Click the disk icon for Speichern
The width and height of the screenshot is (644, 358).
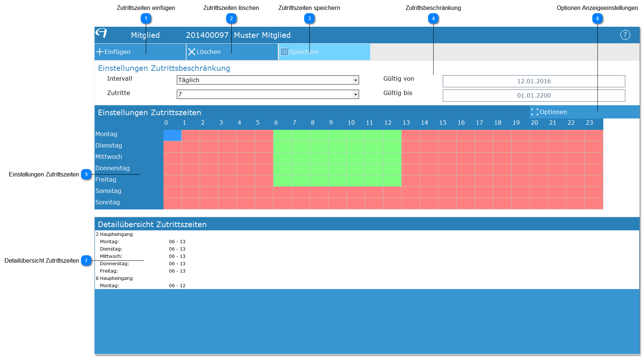tap(284, 52)
